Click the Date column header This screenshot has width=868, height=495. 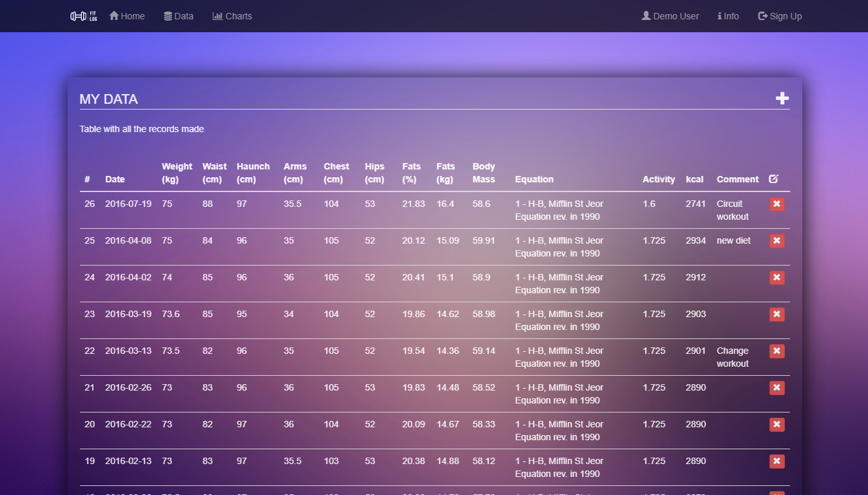click(x=115, y=179)
